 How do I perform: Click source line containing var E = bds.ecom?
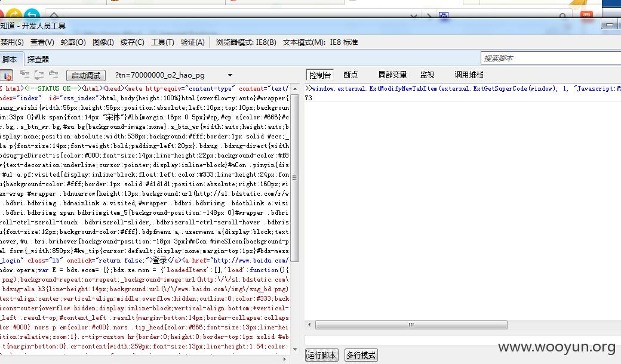click(x=145, y=270)
